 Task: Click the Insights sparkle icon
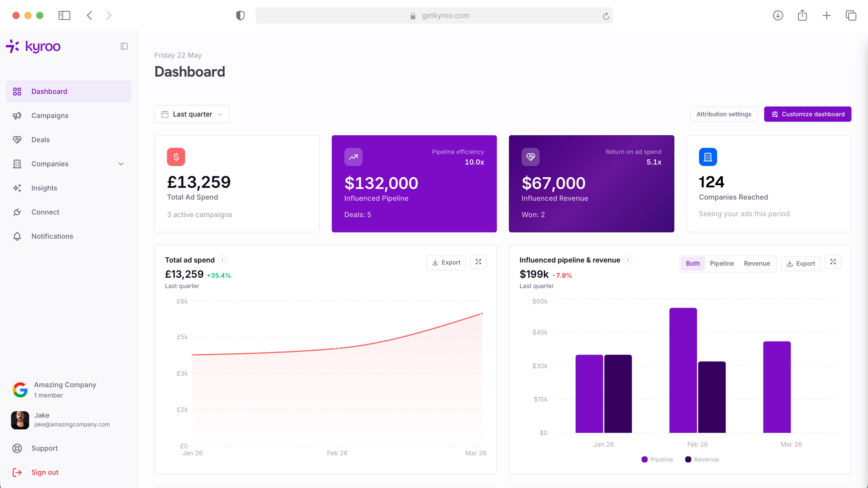point(17,188)
